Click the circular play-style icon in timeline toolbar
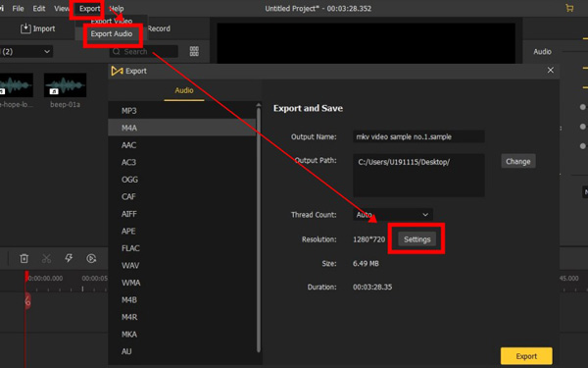Viewport: 588px width, 368px height. click(91, 258)
